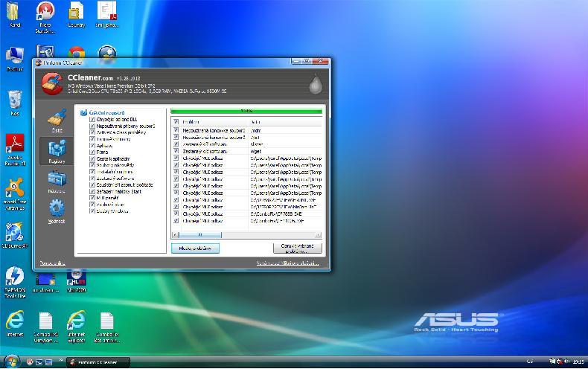Open the PDF document icon on desktop top row
Screen dimensions: 588x369
(x=107, y=15)
